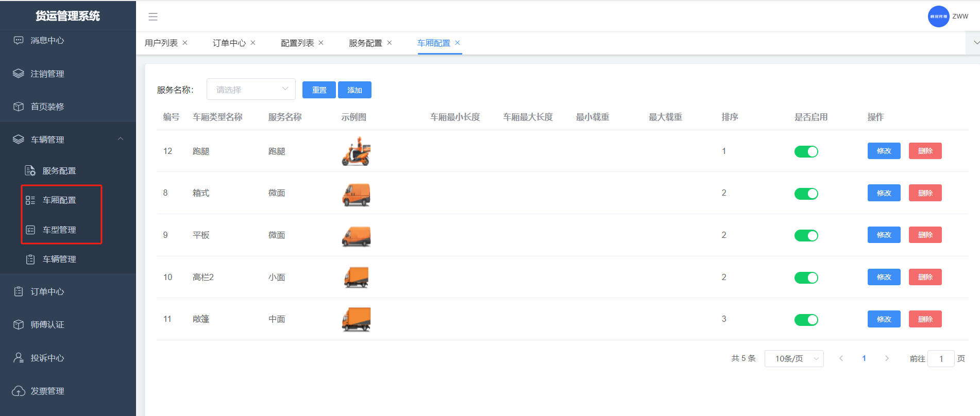Disable the toggle for 跑腿 row
The image size is (980, 416).
806,151
